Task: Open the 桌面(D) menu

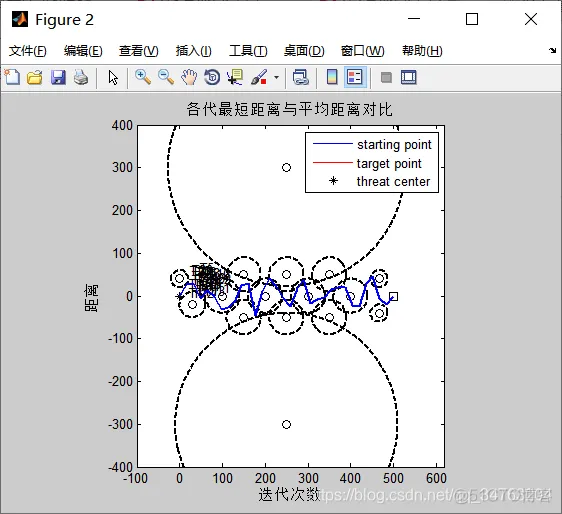Action: coord(304,51)
